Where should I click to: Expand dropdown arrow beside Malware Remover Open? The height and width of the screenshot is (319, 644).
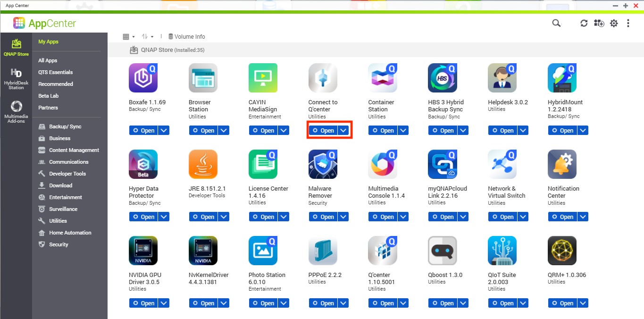(x=343, y=217)
